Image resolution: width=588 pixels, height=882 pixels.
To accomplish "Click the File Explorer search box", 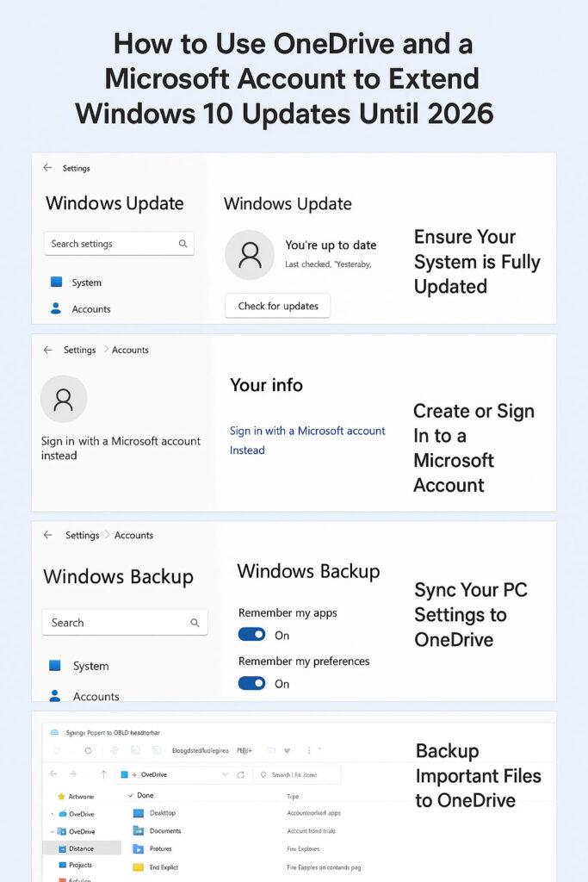I will [x=299, y=774].
